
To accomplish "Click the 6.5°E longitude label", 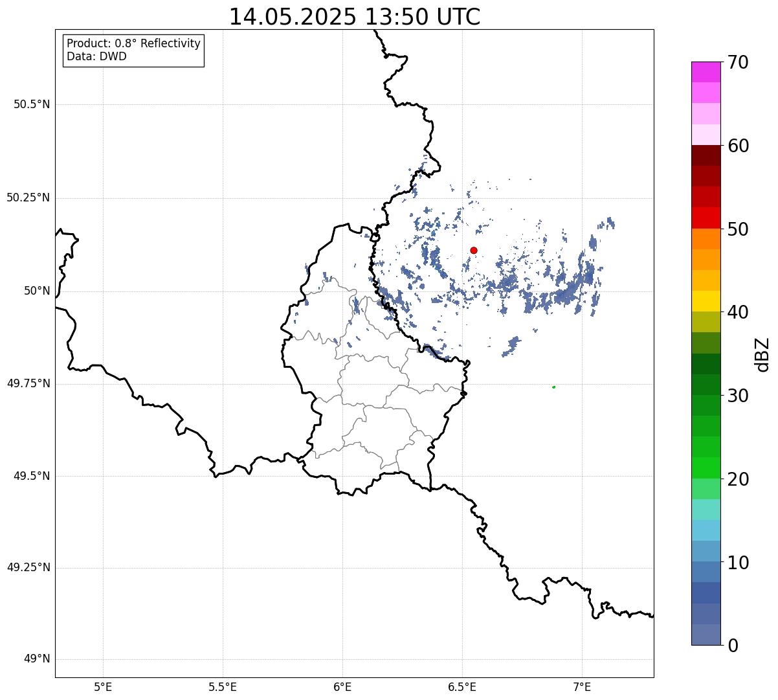I will click(462, 687).
